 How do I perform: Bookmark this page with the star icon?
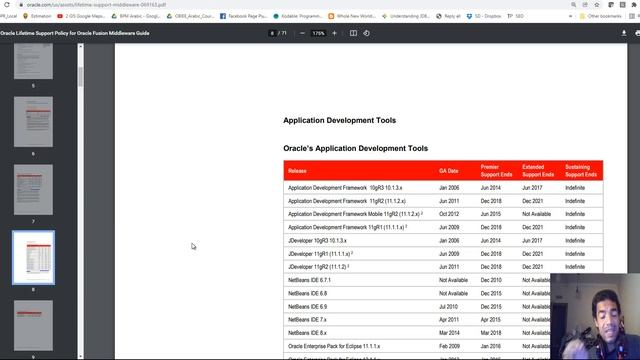[597, 4]
